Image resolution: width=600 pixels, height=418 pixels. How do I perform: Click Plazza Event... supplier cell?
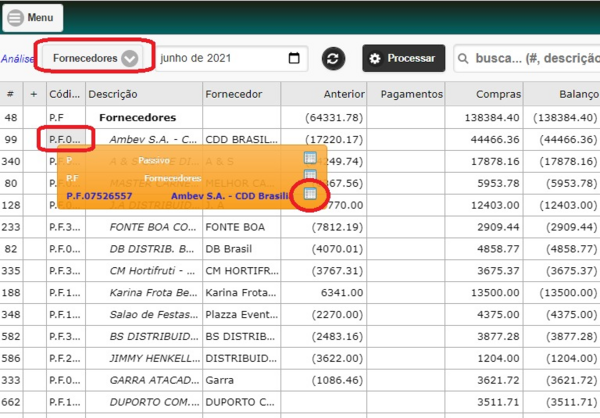coord(241,314)
